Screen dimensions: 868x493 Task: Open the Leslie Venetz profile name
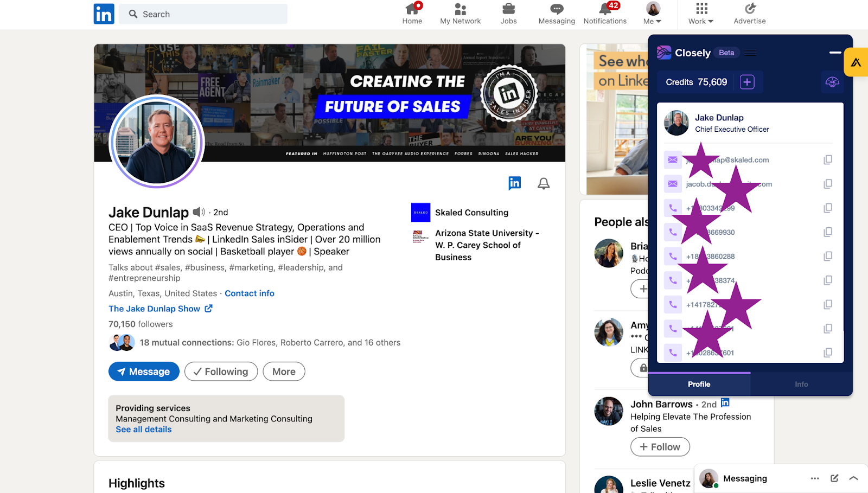coord(660,483)
